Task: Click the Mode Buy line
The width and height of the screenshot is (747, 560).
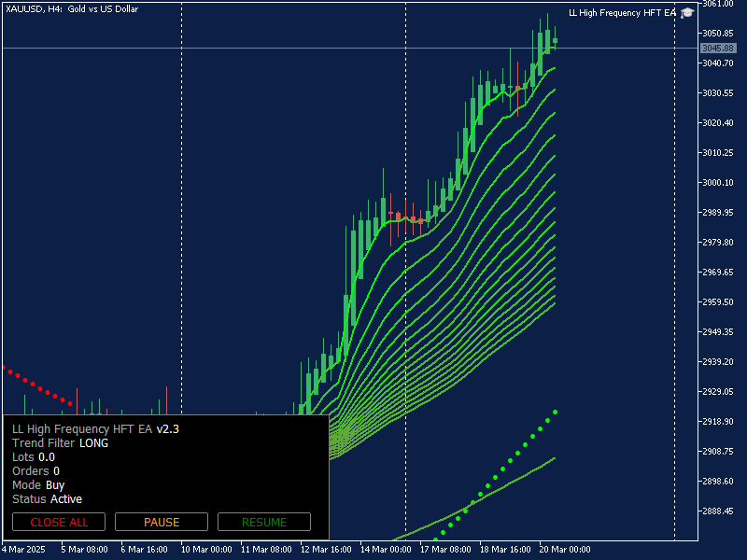Action: [x=38, y=485]
